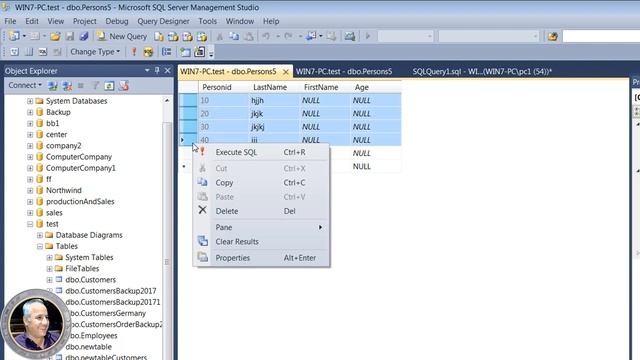Click the Analysis Services MDX Query icon
Viewport: 640px width, 360px height.
pyautogui.click(x=173, y=36)
